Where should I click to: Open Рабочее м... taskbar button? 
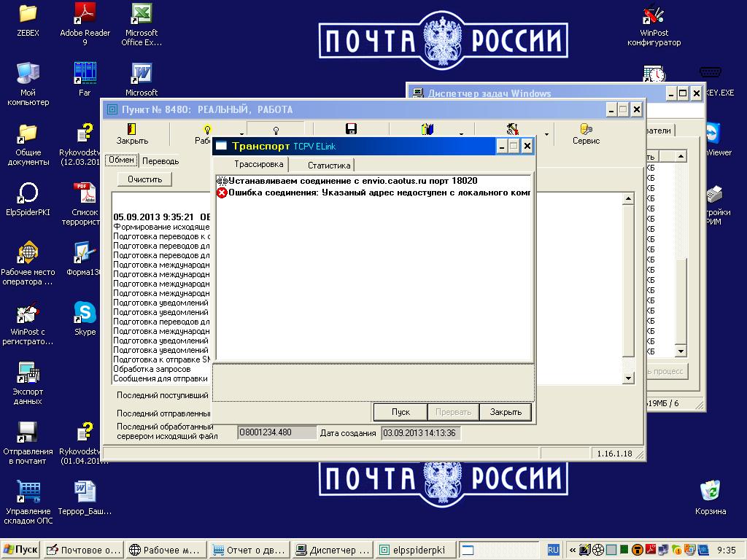(x=166, y=550)
